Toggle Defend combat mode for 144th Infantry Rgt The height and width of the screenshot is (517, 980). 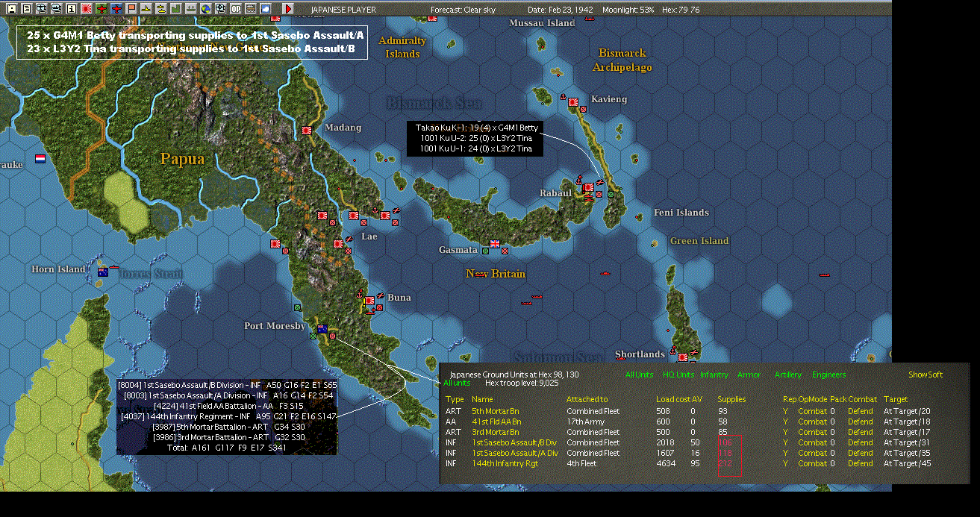pyautogui.click(x=860, y=463)
